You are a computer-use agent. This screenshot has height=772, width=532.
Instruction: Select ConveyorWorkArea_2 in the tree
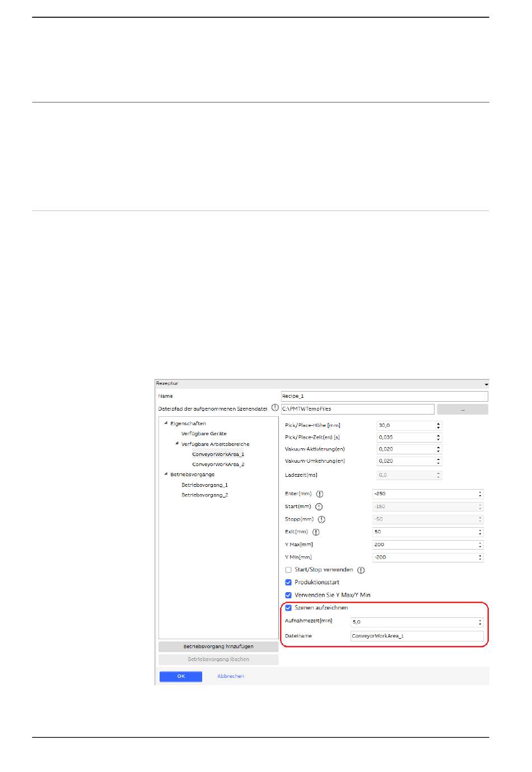218,464
